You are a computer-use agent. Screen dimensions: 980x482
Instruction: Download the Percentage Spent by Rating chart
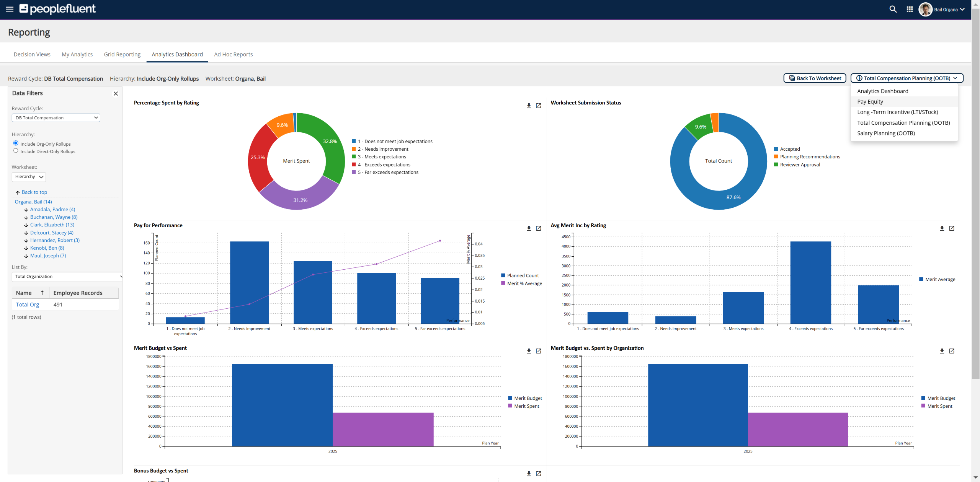pyautogui.click(x=529, y=106)
